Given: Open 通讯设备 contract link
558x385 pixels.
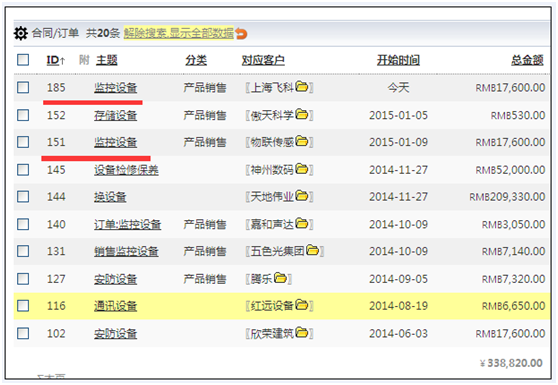Looking at the screenshot, I should 115,306.
